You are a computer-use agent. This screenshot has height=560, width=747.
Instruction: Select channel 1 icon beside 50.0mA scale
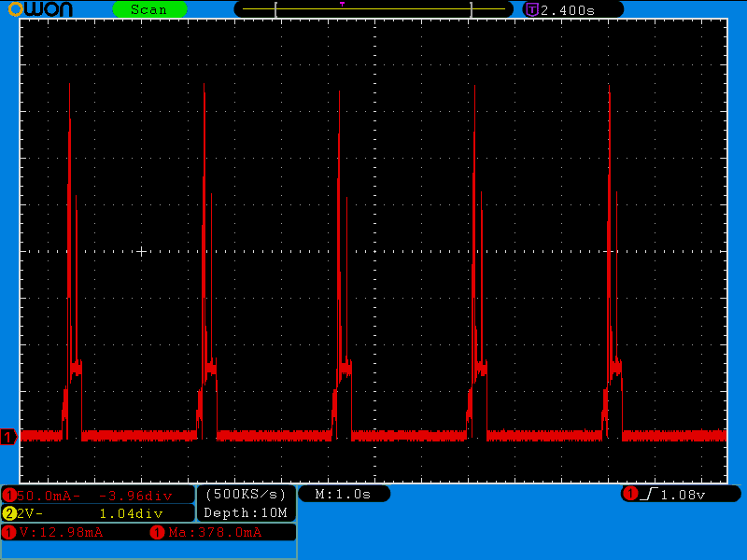tap(9, 495)
